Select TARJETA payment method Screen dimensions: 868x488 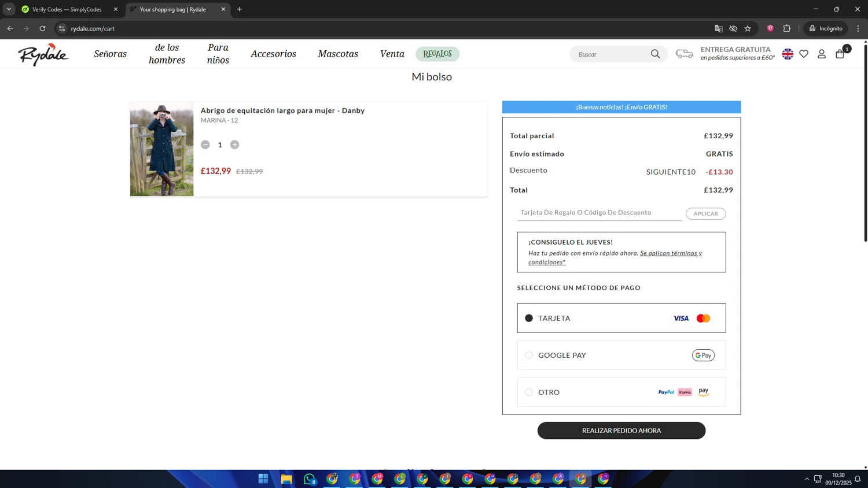(621, 318)
